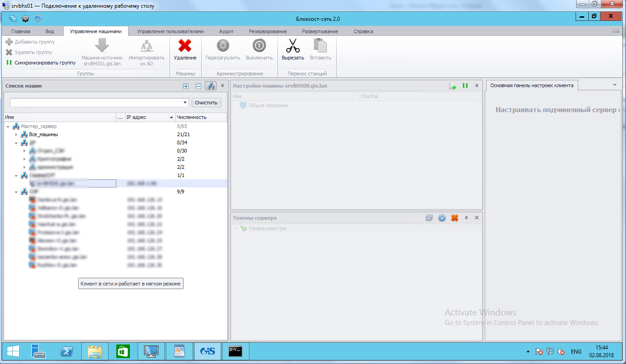Open File Explorer from the taskbar
This screenshot has height=364, width=626.
click(94, 351)
